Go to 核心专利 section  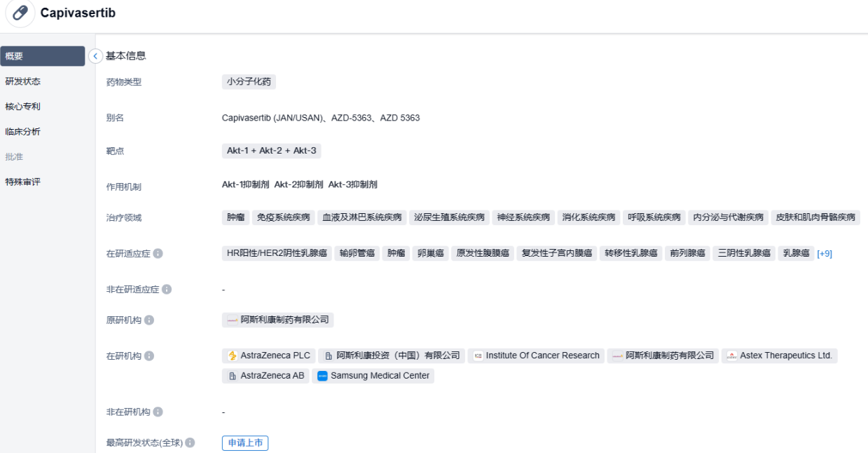click(x=23, y=107)
